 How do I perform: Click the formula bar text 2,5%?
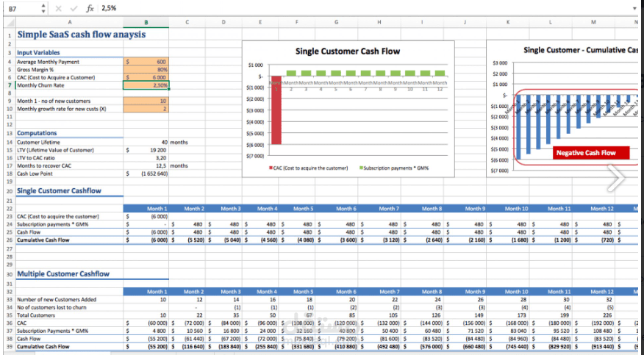point(110,8)
